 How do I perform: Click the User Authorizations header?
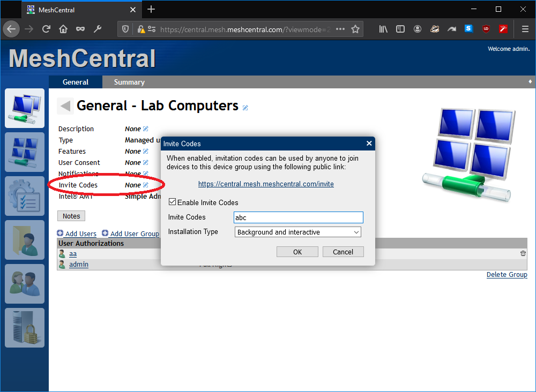pyautogui.click(x=91, y=244)
